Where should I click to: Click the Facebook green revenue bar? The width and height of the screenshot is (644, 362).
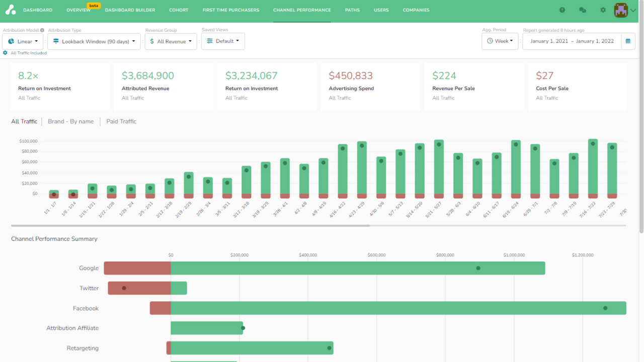click(x=398, y=308)
